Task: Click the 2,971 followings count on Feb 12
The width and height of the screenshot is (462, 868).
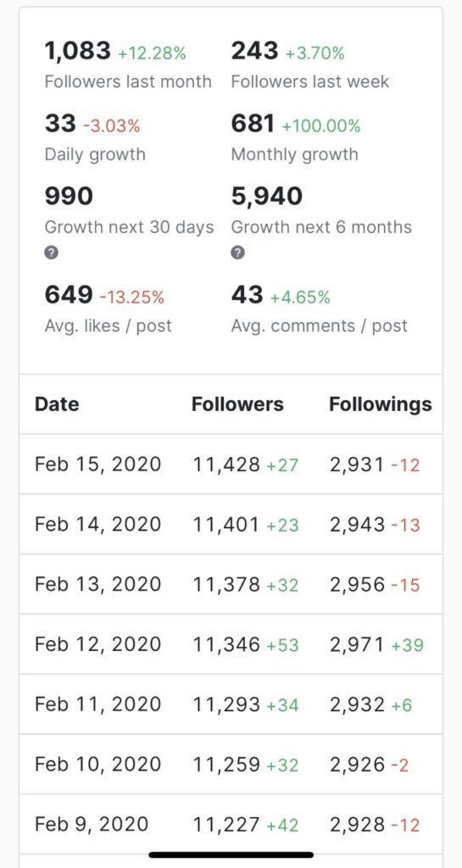Action: pos(357,644)
